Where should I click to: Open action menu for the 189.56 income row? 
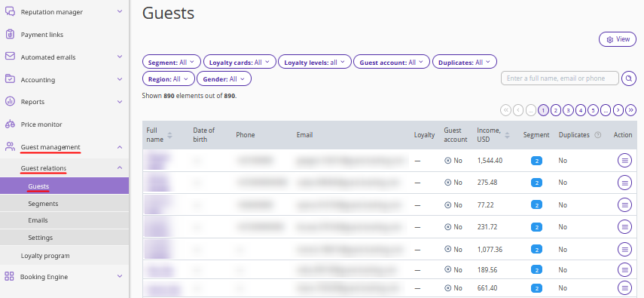tap(624, 269)
